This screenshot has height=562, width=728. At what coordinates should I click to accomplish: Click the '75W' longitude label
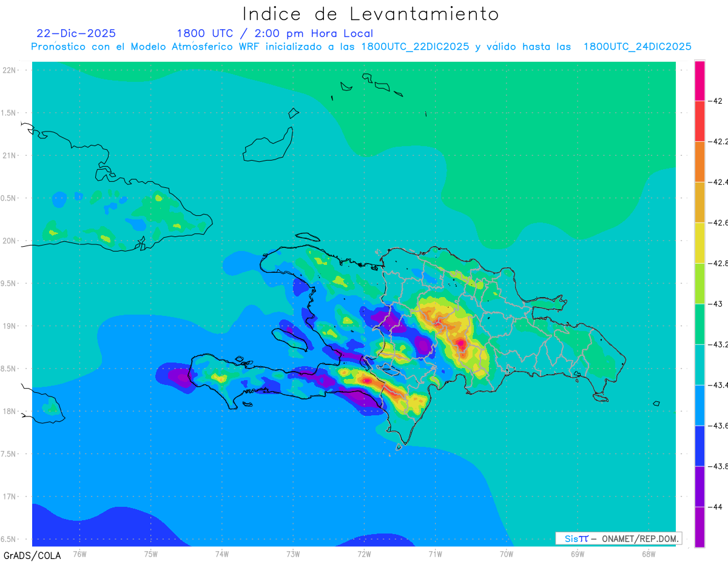click(150, 554)
